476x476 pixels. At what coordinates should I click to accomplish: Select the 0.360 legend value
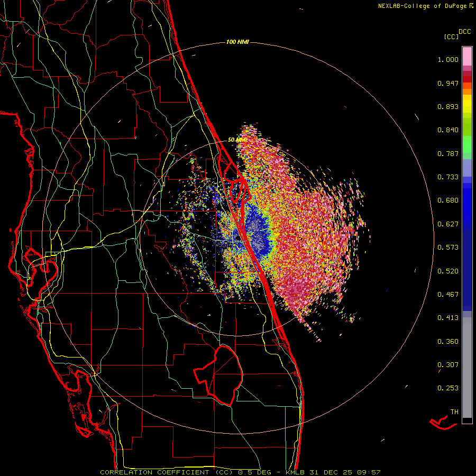(448, 341)
